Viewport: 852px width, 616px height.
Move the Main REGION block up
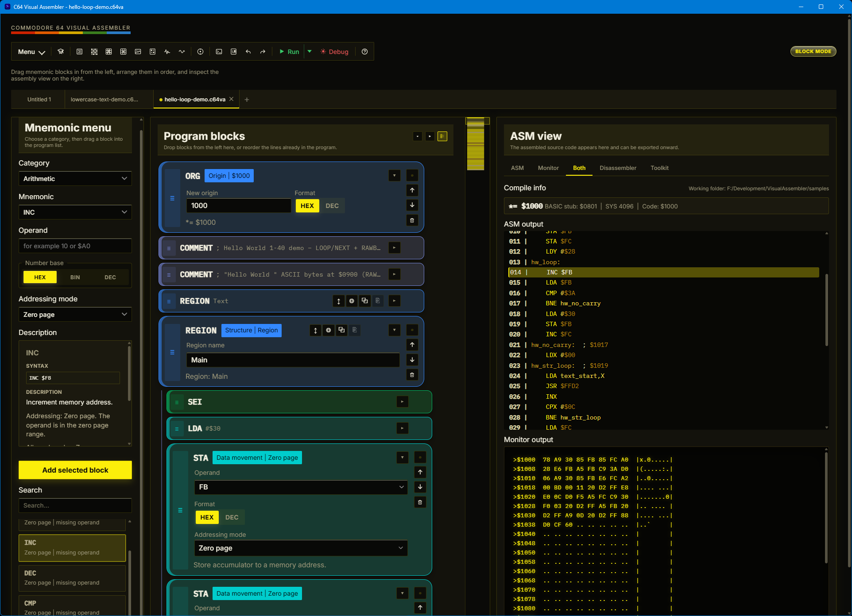[x=412, y=345]
